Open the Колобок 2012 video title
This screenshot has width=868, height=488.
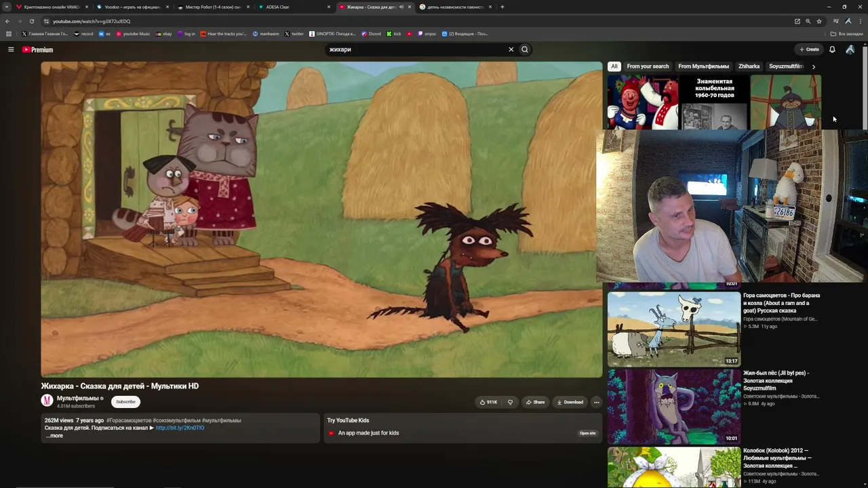tap(777, 458)
